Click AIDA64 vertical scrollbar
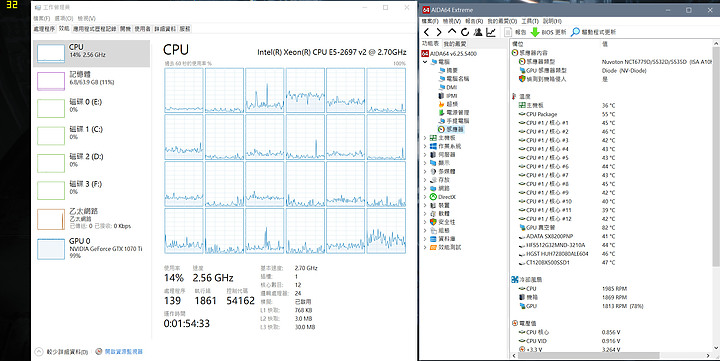720x361 pixels. coord(716,156)
